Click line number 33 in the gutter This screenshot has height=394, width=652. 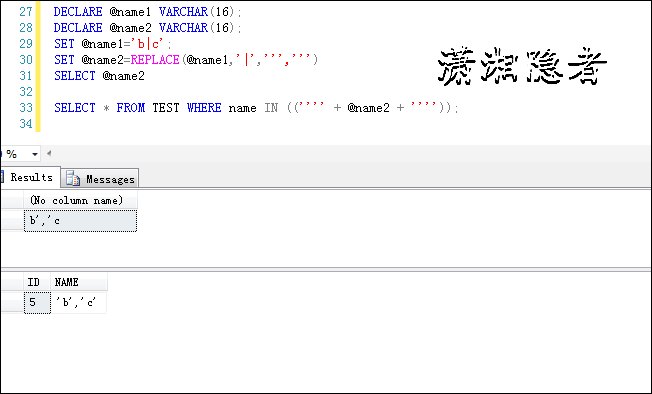pos(26,108)
